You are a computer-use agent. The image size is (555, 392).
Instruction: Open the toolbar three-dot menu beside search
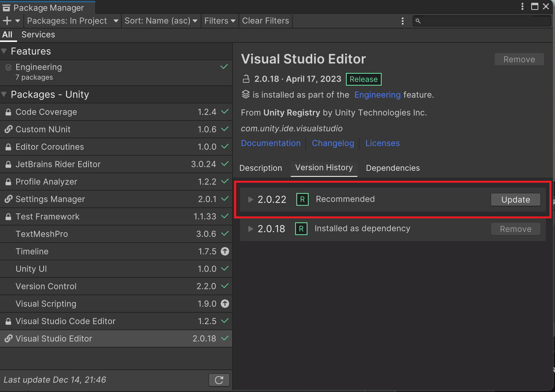coord(403,21)
